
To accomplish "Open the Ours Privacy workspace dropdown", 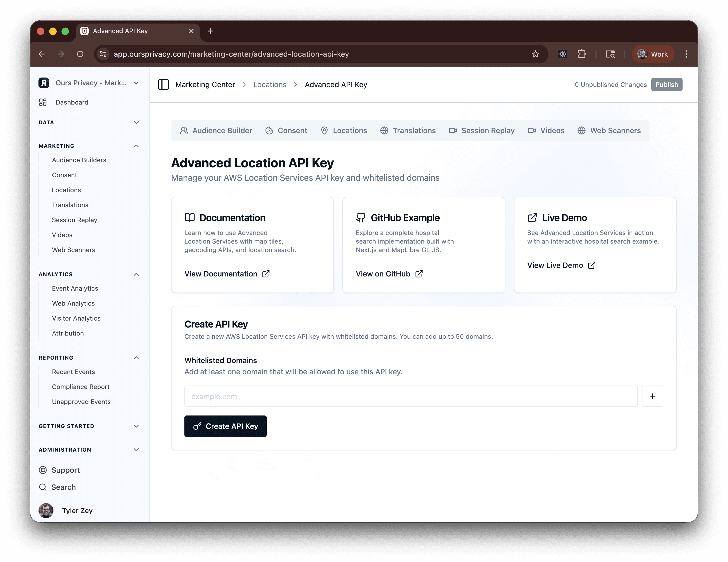I will click(x=136, y=83).
